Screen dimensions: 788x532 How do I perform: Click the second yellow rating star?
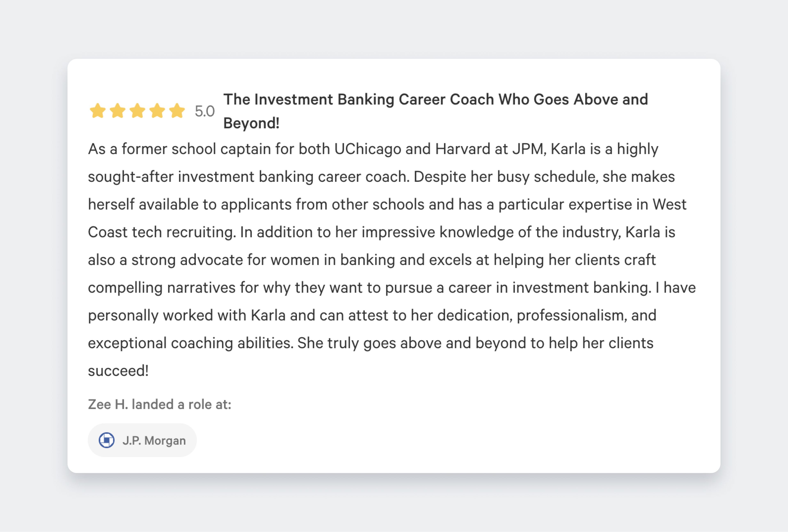[x=117, y=111]
